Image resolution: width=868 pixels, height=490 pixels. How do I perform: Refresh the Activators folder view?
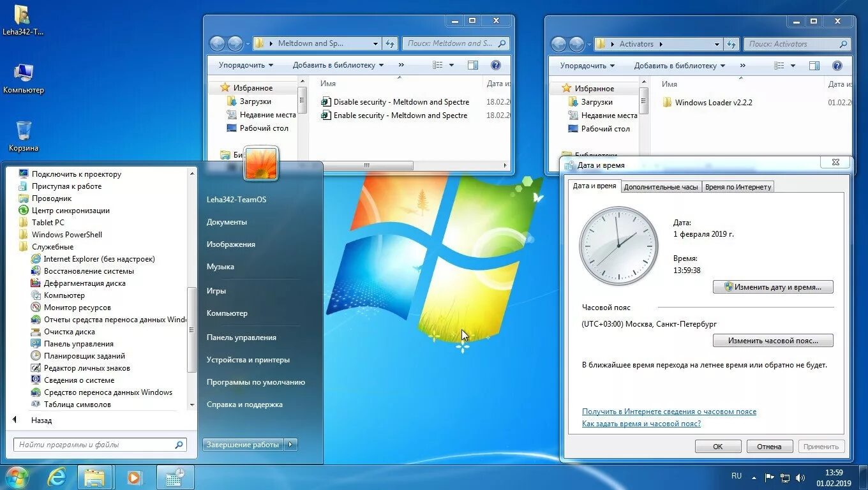[x=731, y=44]
